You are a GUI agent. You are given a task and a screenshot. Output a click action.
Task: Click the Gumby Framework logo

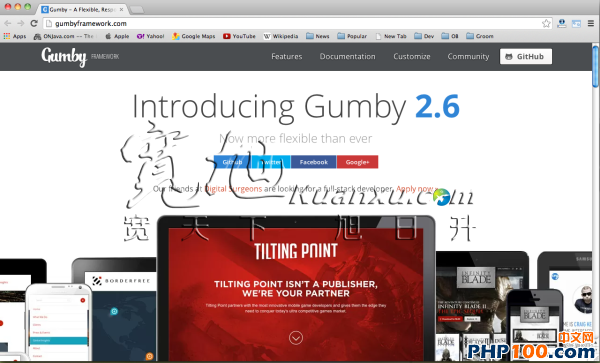[80, 57]
